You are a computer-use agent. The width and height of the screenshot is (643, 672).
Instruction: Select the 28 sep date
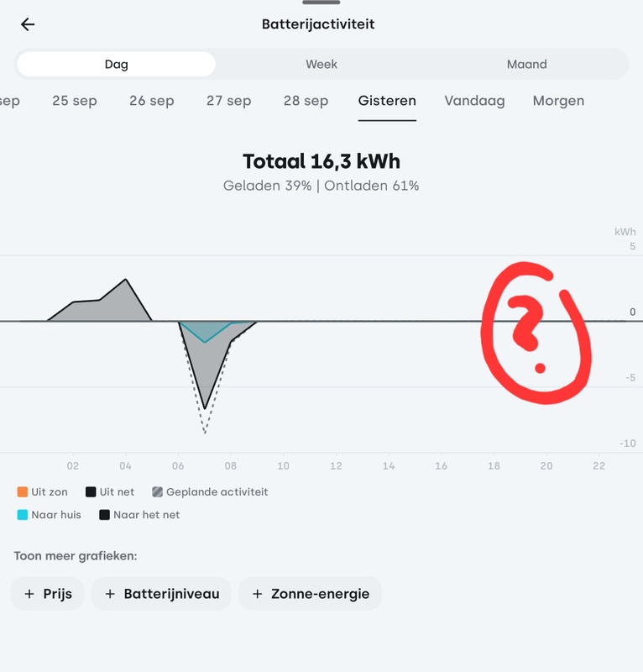tap(306, 101)
